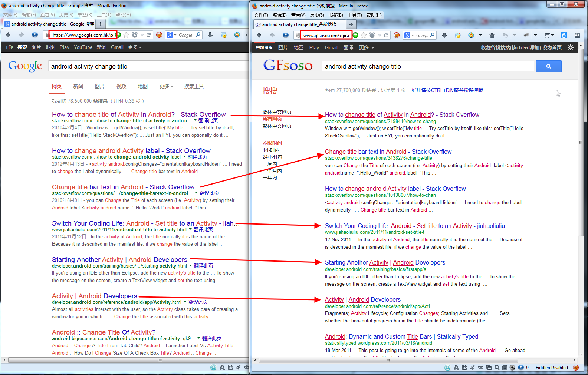Viewport: 588px width, 375px height.
Task: Open URL history dropdown in GFsoso address bar
Action: coord(380,35)
